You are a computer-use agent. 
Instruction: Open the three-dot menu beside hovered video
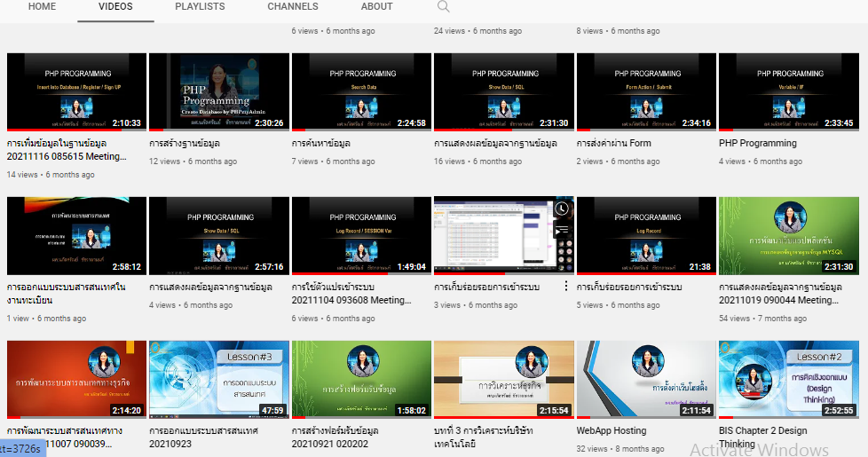(565, 287)
